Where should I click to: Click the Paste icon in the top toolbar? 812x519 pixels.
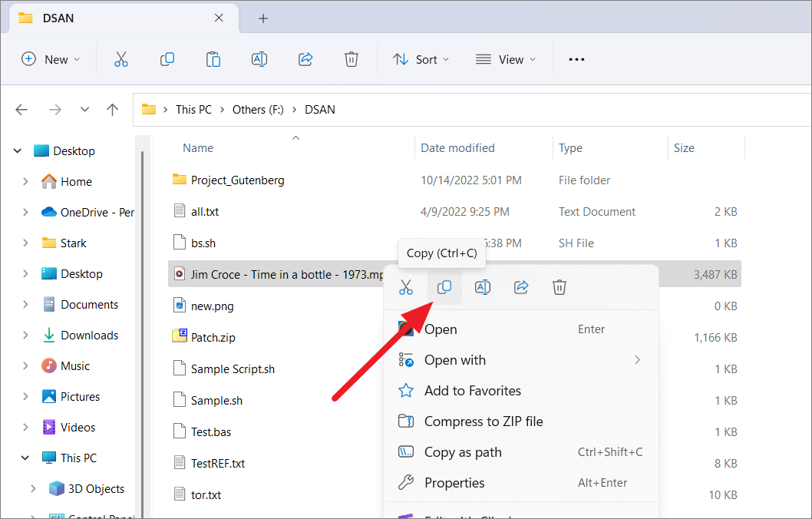(213, 60)
